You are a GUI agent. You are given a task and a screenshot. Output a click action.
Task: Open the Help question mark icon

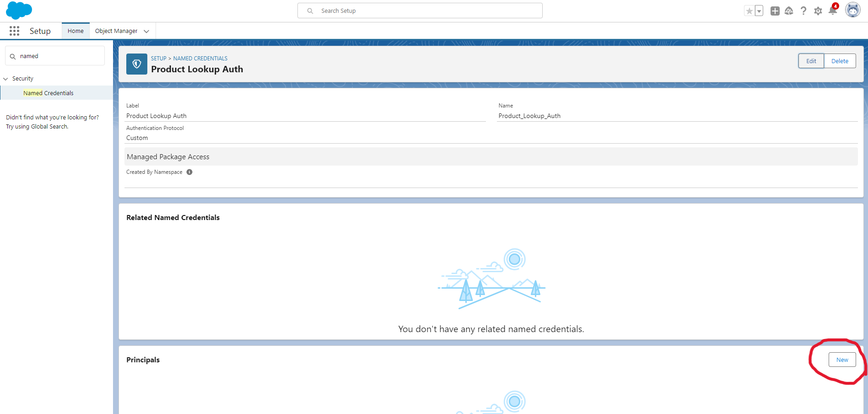(803, 11)
